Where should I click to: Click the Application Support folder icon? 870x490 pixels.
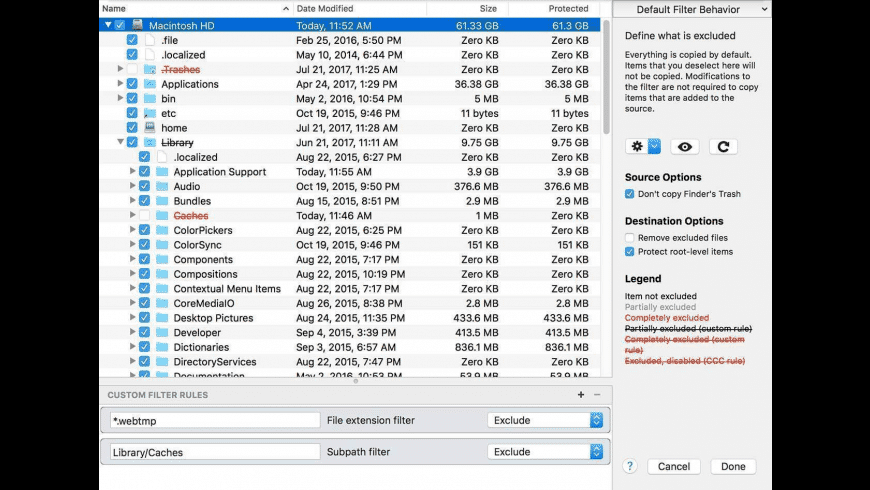click(162, 171)
